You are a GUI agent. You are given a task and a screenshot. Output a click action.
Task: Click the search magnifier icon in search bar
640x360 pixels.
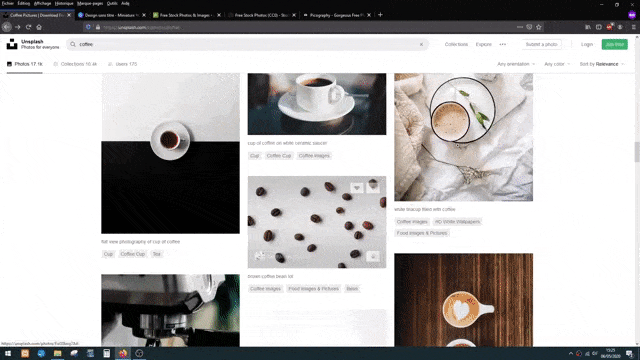click(x=73, y=44)
